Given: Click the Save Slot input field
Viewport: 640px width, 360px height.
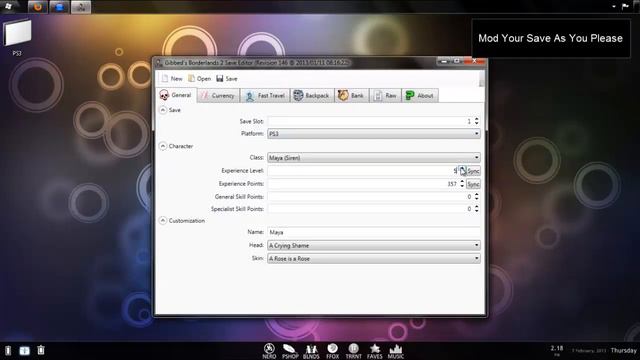Looking at the screenshot, I should (x=370, y=121).
